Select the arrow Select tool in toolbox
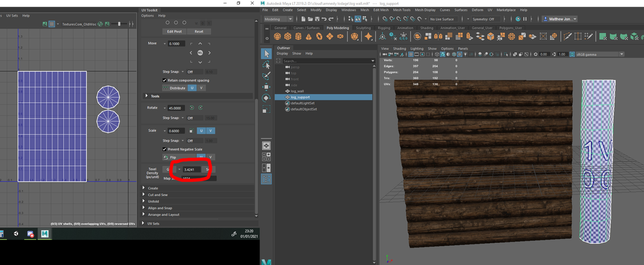Screen dimensions: 644x265 (266, 54)
